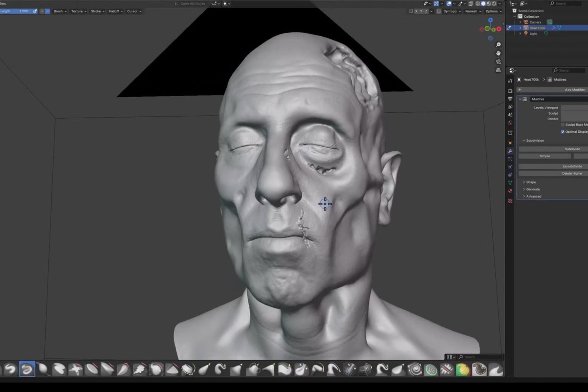Image resolution: width=588 pixels, height=392 pixels.
Task: Open the Object Data properties triangle icon
Action: [510, 183]
